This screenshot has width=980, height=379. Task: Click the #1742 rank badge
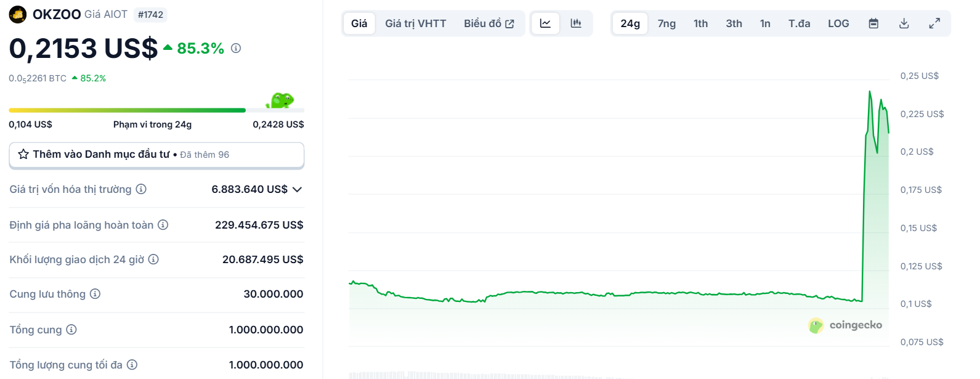tap(151, 15)
